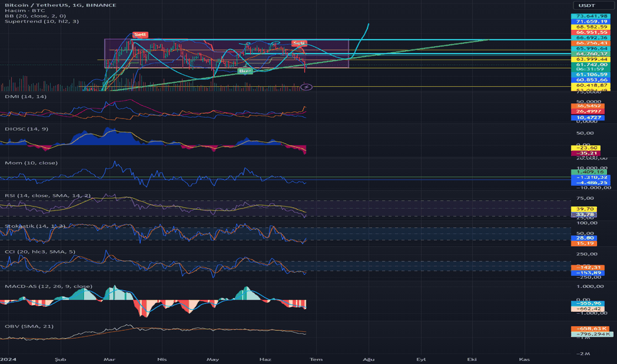617x364 pixels.
Task: Click the MACD value label -662,42
Action: click(588, 309)
